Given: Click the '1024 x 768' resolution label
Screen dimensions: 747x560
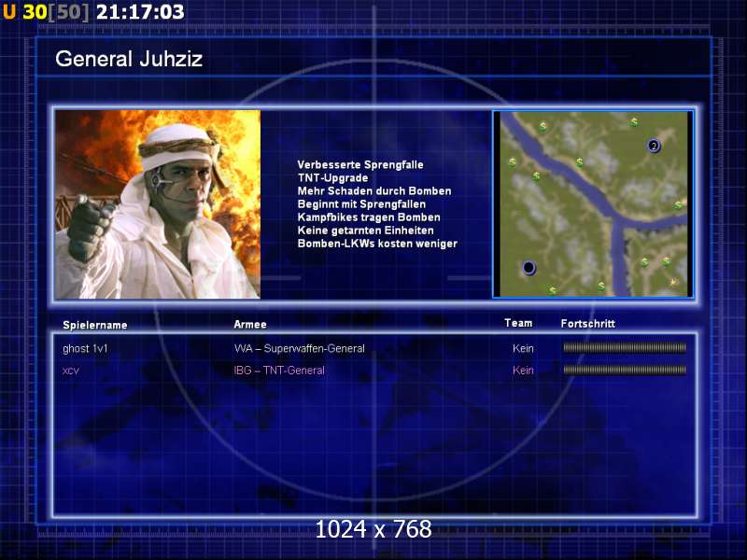Looking at the screenshot, I should (373, 529).
